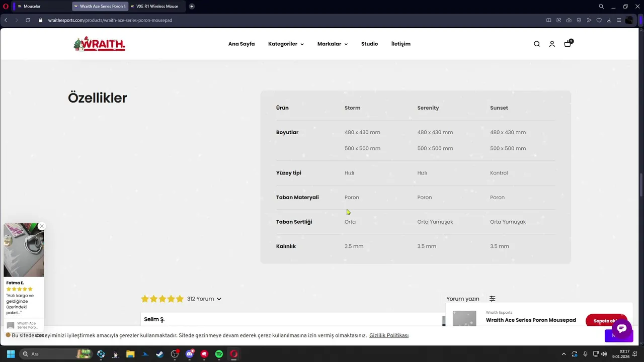Open the live chat bubble

pyautogui.click(x=621, y=328)
